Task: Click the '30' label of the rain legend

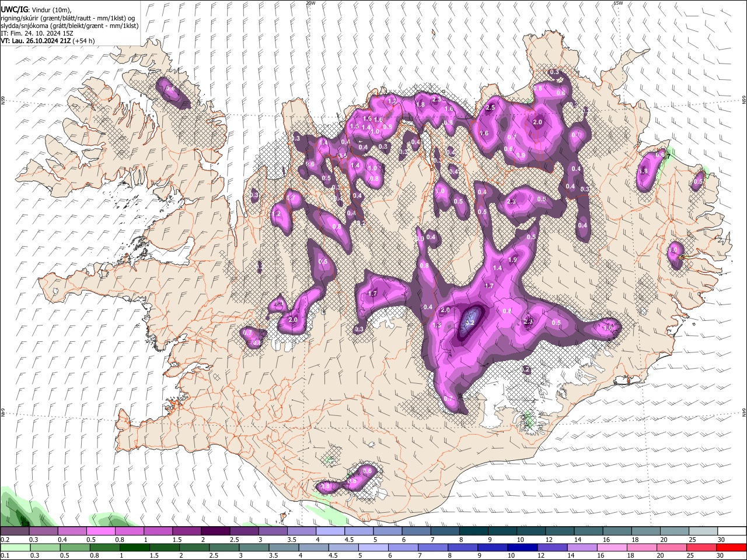Action: tap(721, 556)
